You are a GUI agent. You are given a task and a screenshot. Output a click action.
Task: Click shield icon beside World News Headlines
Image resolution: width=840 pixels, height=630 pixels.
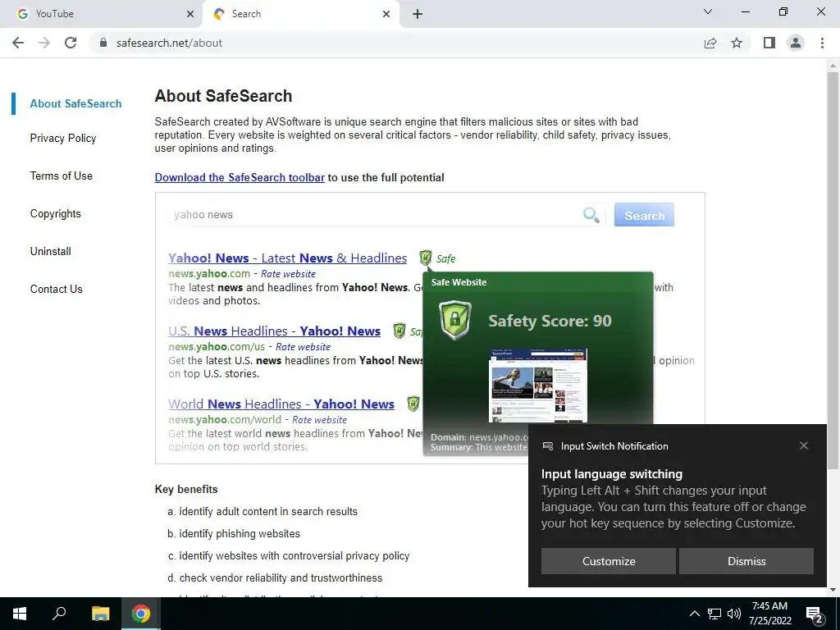(413, 404)
